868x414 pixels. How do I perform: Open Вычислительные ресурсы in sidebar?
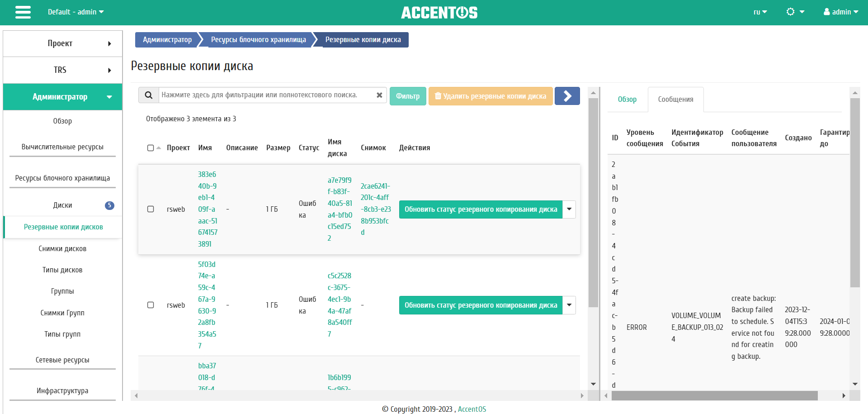pos(62,147)
